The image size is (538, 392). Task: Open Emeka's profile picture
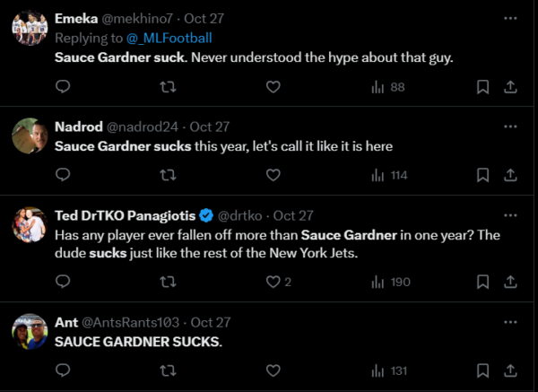point(30,28)
